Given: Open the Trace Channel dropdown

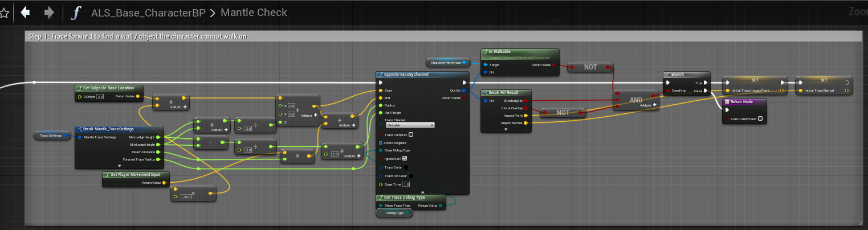Looking at the screenshot, I should [x=410, y=125].
